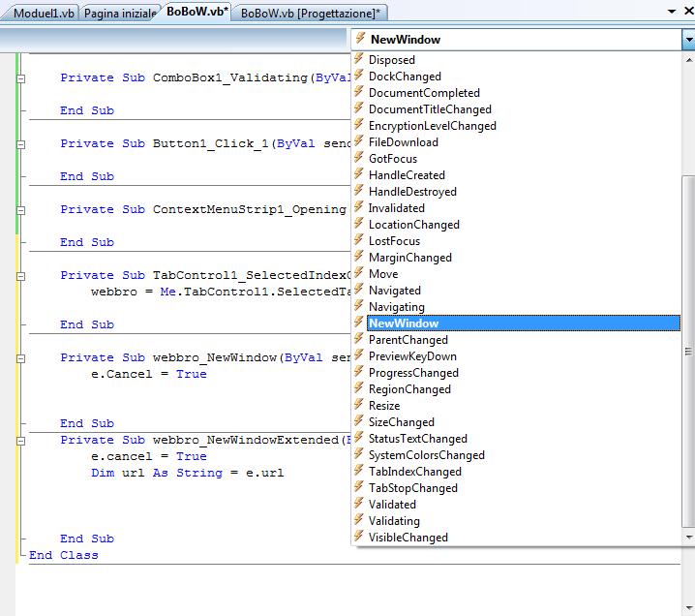Click the event list scrollbar thumb

pos(688,352)
